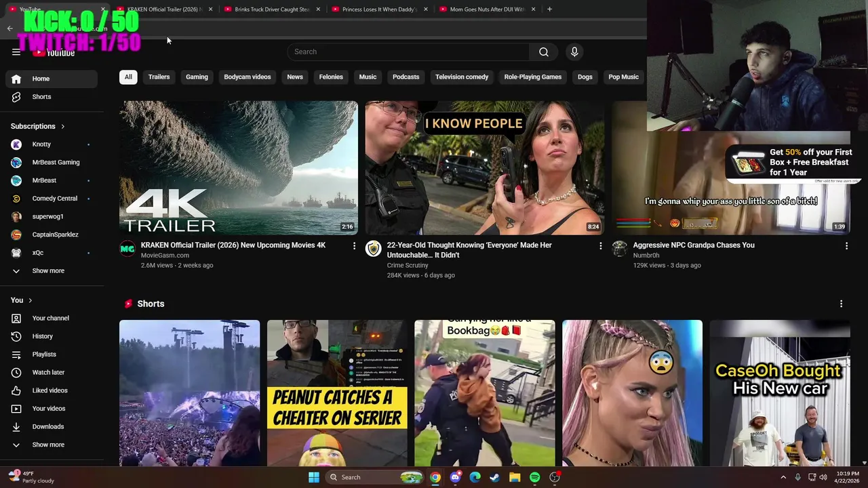Activate voice search microphone
868x488 pixels.
click(x=574, y=52)
